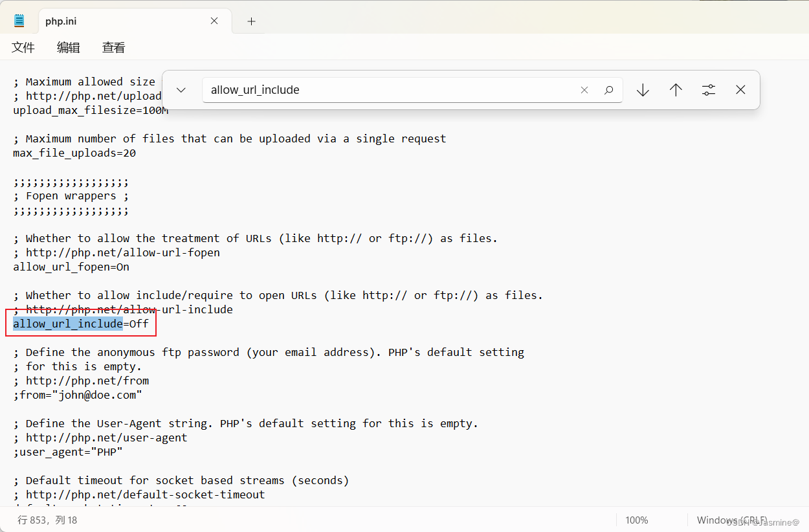Expand the find bar to show replace options
This screenshot has width=809, height=532.
181,89
